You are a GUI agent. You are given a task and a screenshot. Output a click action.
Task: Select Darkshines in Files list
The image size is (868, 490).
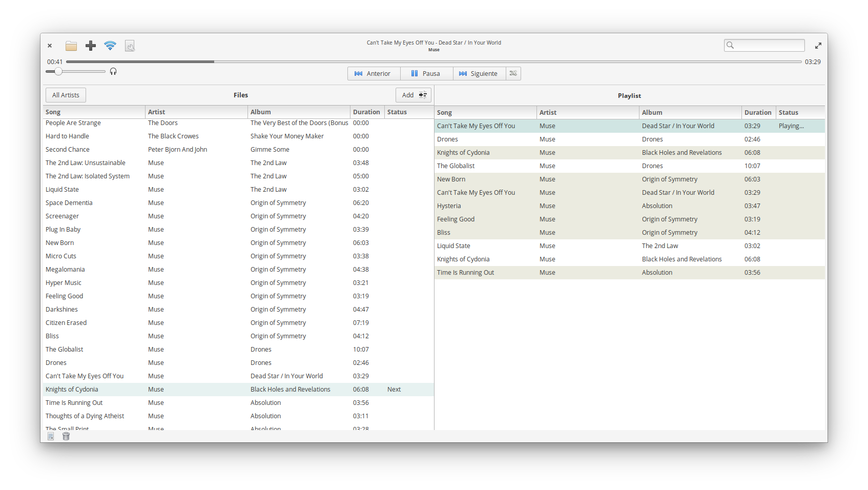(x=238, y=309)
